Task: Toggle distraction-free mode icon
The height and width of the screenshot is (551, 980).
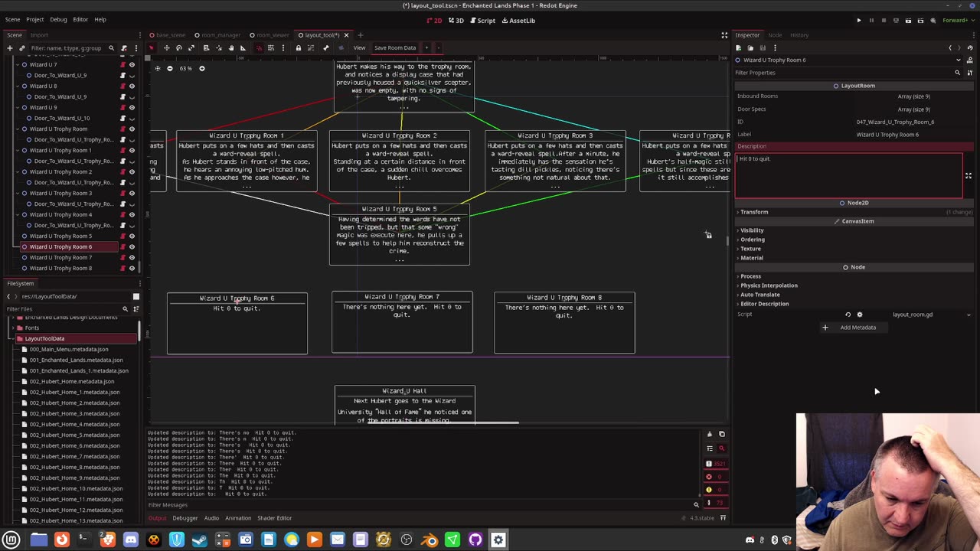Action: (724, 34)
